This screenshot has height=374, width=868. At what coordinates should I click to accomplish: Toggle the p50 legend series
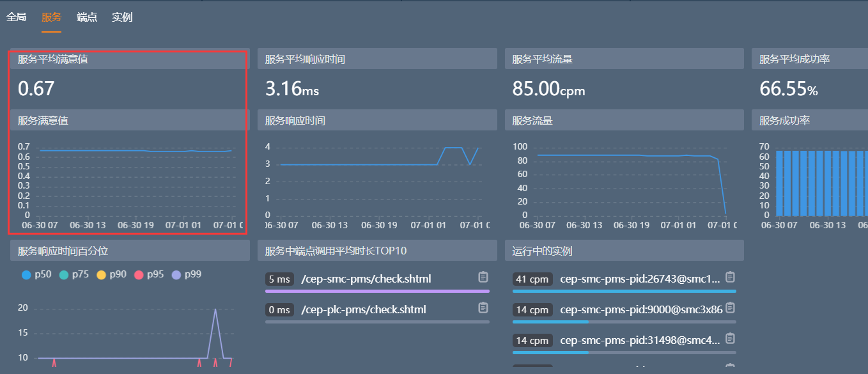36,274
